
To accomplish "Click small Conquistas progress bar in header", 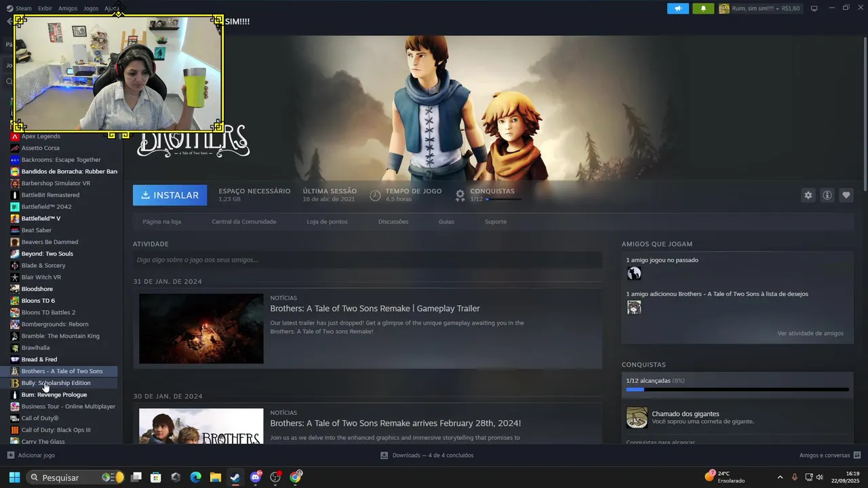I will (x=504, y=199).
